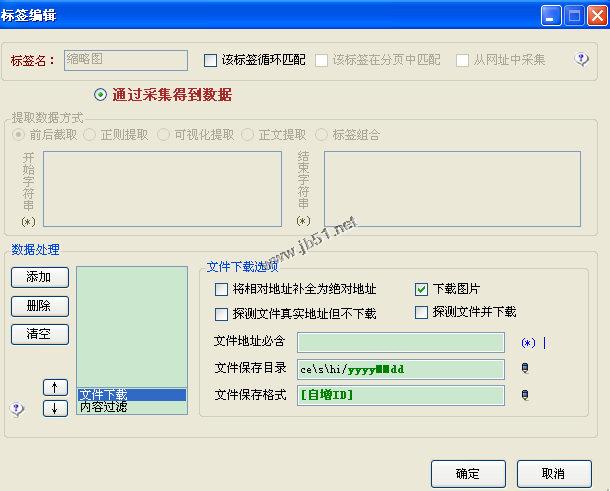Close the 标签编辑 window
Image resolution: width=610 pixels, height=491 pixels.
pyautogui.click(x=597, y=16)
